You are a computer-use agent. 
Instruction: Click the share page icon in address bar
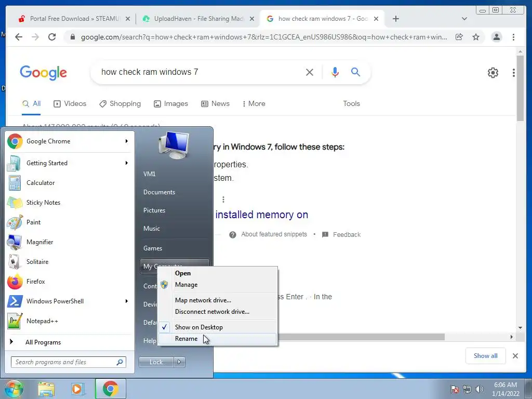[459, 37]
